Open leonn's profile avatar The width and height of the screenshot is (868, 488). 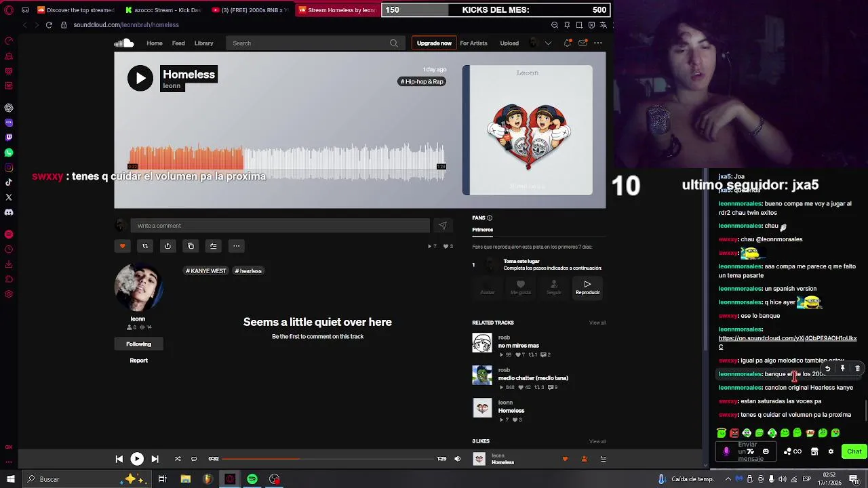pos(138,287)
